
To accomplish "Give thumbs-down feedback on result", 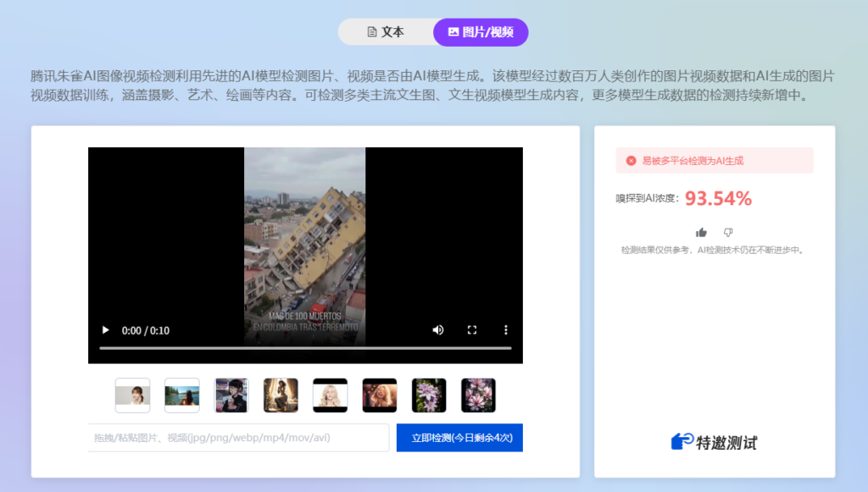I will (x=728, y=232).
